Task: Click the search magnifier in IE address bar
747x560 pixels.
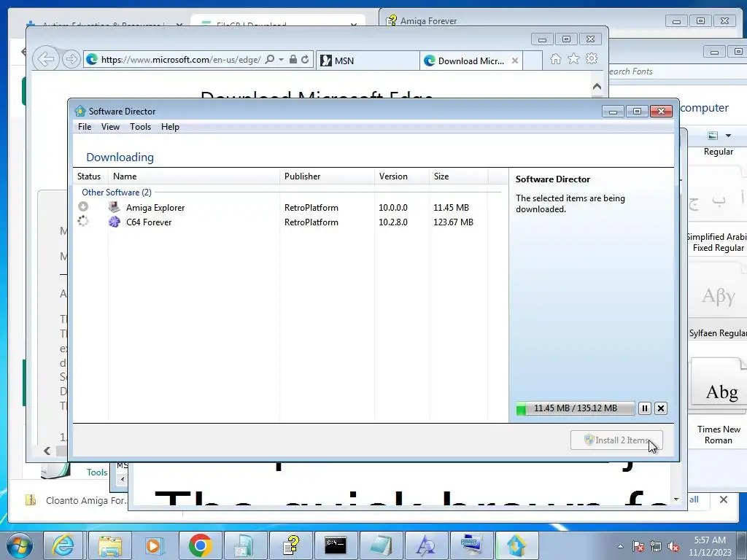Action: coord(270,59)
